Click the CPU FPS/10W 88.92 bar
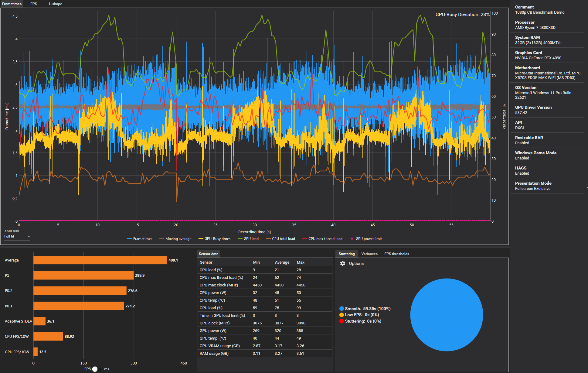The width and height of the screenshot is (588, 373). (48, 336)
